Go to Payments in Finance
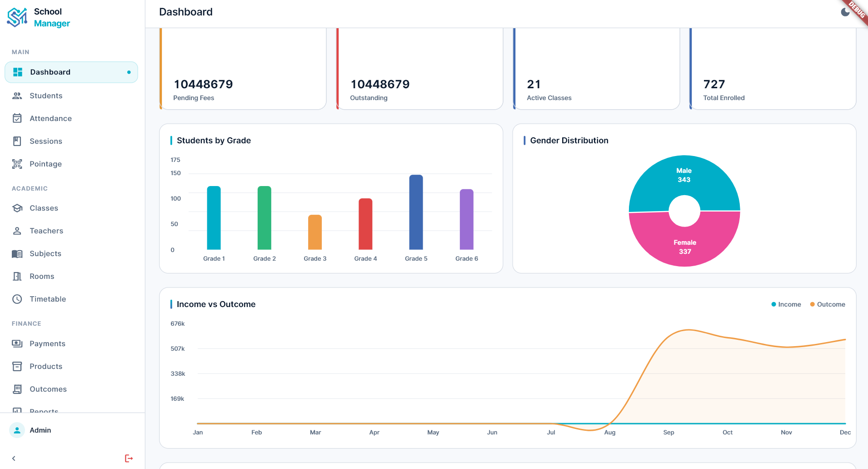This screenshot has height=469, width=868. click(x=71, y=343)
